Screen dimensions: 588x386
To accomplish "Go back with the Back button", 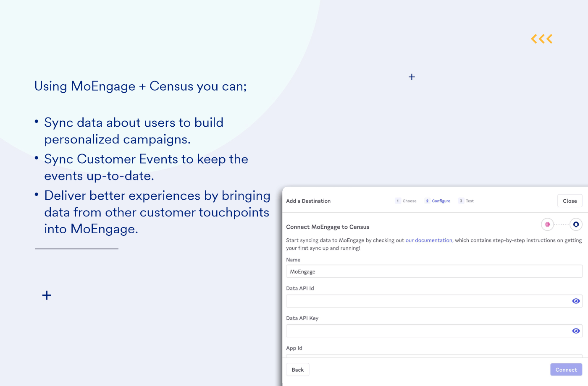I will point(298,370).
